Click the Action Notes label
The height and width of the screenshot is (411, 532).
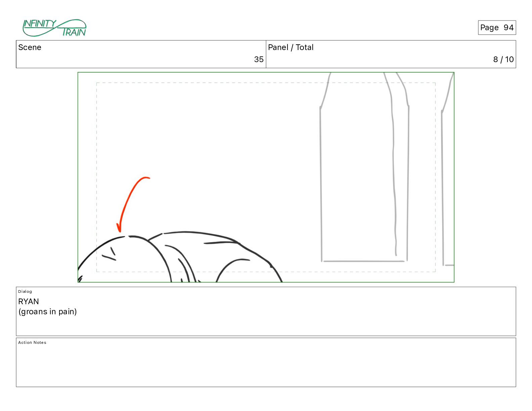pos(32,342)
